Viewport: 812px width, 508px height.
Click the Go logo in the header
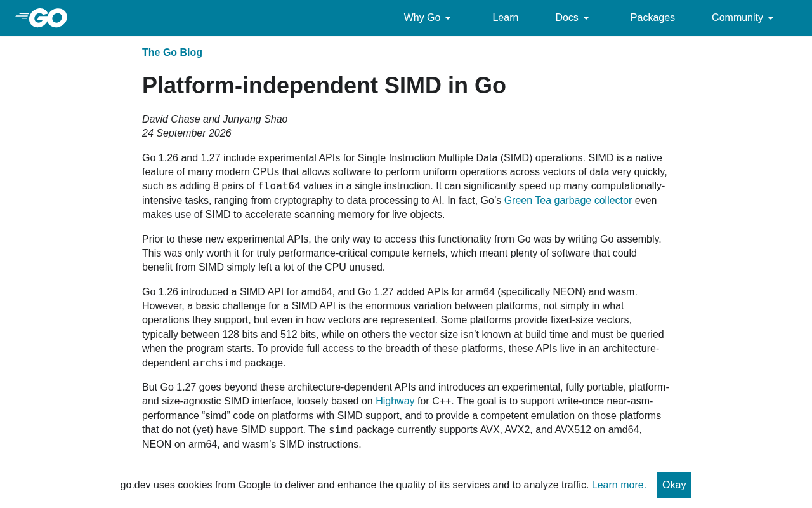point(41,18)
